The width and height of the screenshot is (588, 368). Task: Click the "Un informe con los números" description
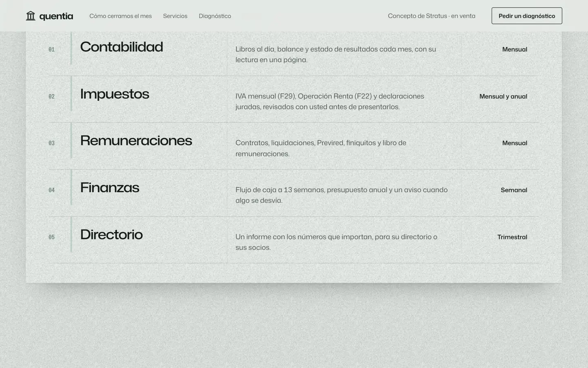336,242
